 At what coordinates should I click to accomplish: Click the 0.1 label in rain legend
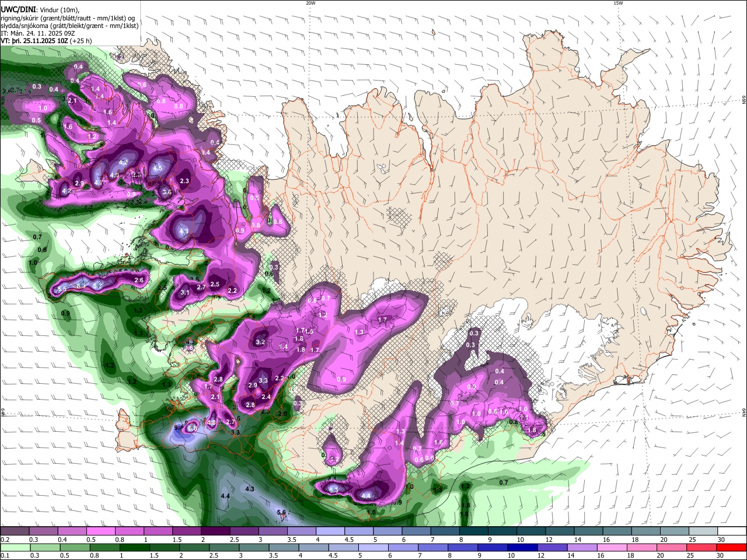click(x=5, y=555)
